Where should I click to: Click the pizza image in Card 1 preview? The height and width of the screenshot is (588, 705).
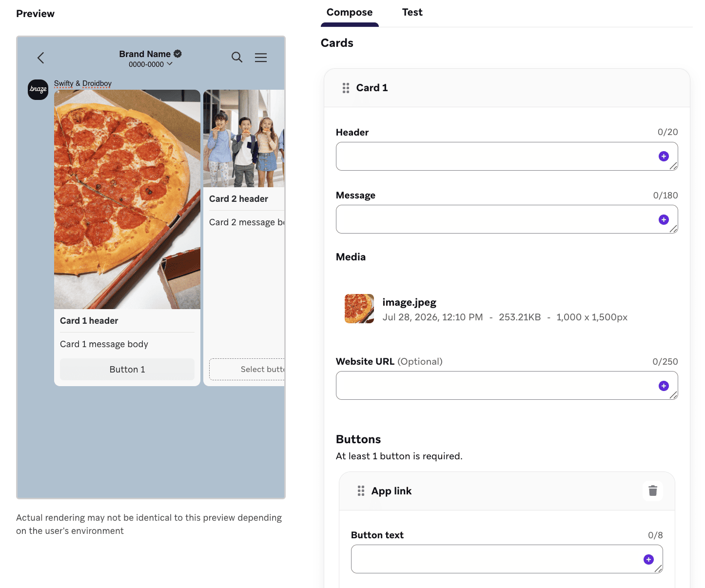pos(127,199)
